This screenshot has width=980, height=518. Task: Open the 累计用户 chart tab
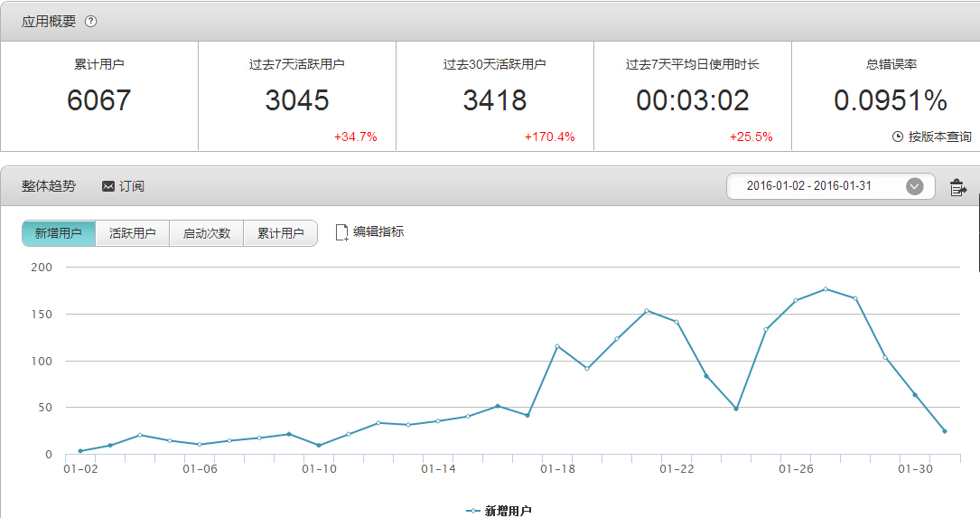tap(280, 233)
